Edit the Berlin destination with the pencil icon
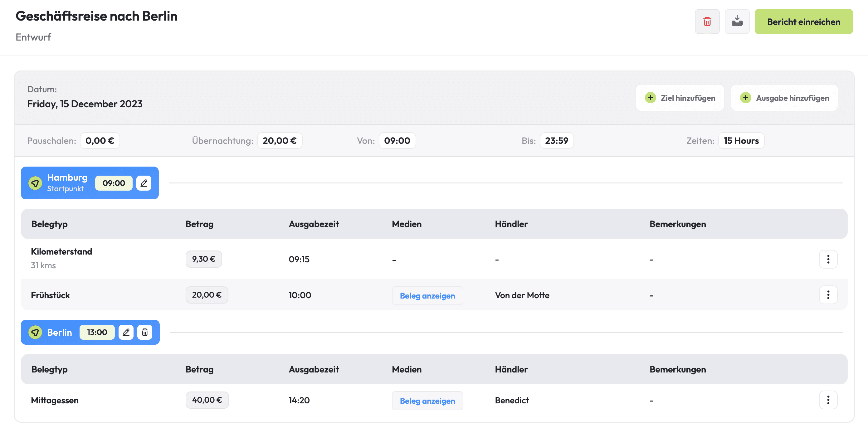 (x=126, y=332)
